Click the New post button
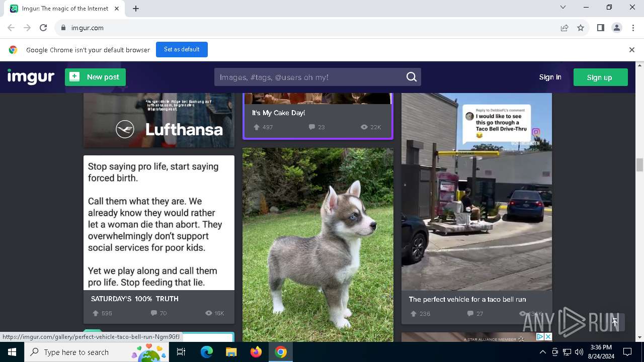 click(95, 77)
